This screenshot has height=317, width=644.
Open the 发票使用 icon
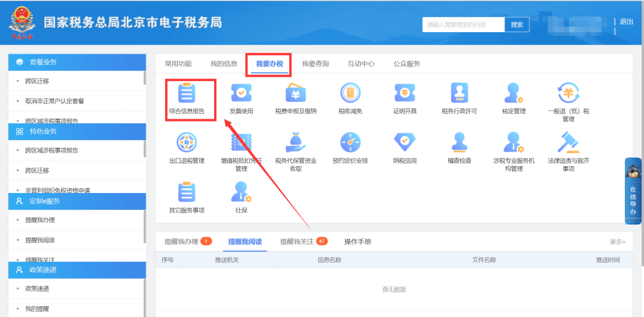(x=241, y=93)
